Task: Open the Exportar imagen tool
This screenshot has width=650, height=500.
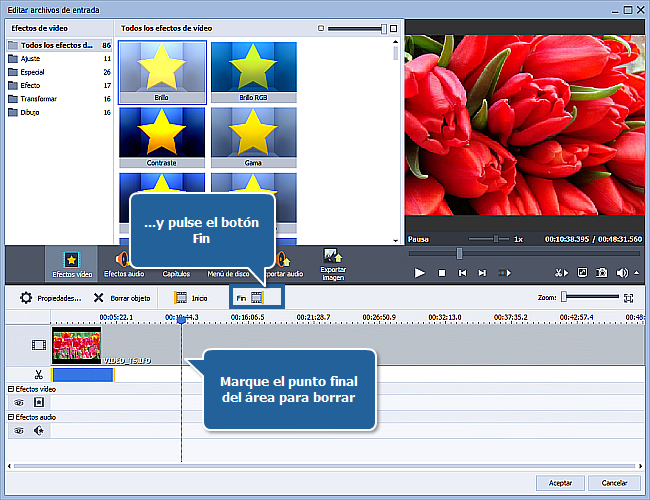Action: [333, 263]
